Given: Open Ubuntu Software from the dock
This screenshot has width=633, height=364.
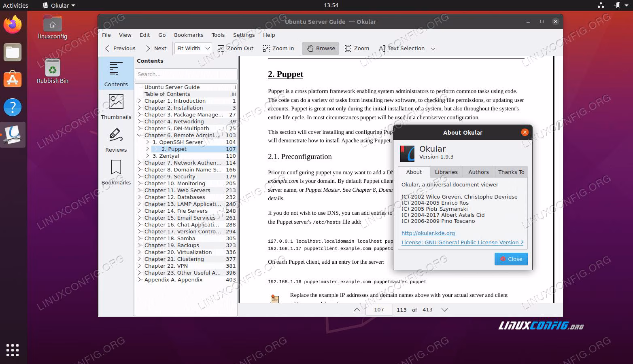Looking at the screenshot, I should [13, 80].
